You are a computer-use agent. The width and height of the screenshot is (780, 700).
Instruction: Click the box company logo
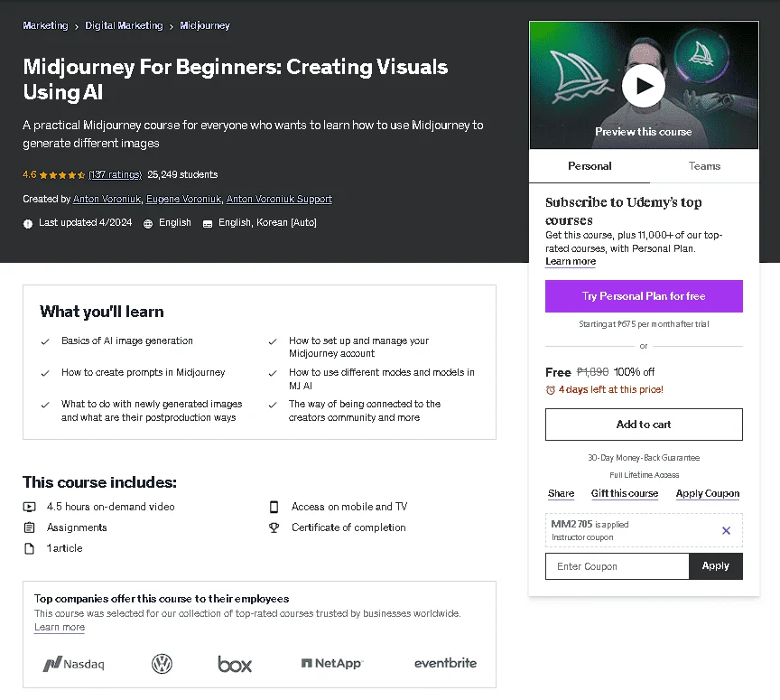coord(235,664)
